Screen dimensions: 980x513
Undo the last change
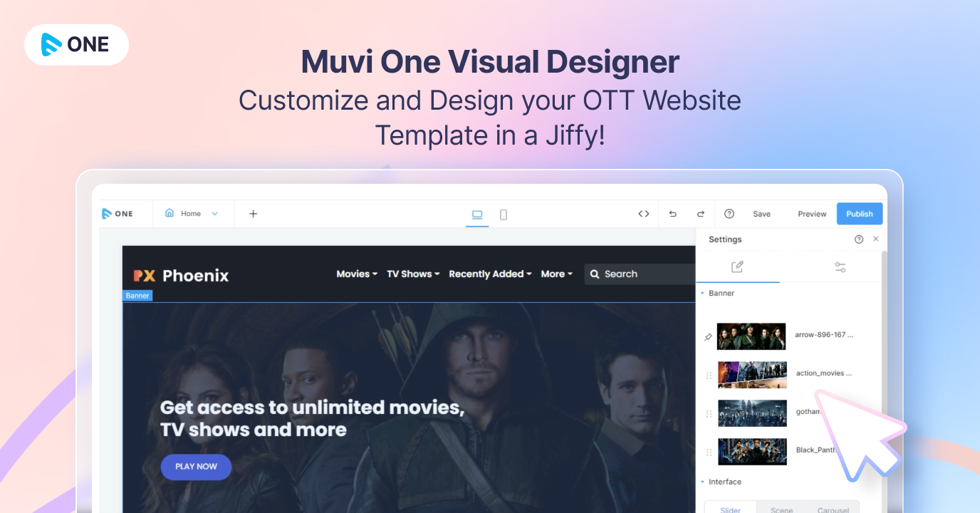click(x=673, y=214)
